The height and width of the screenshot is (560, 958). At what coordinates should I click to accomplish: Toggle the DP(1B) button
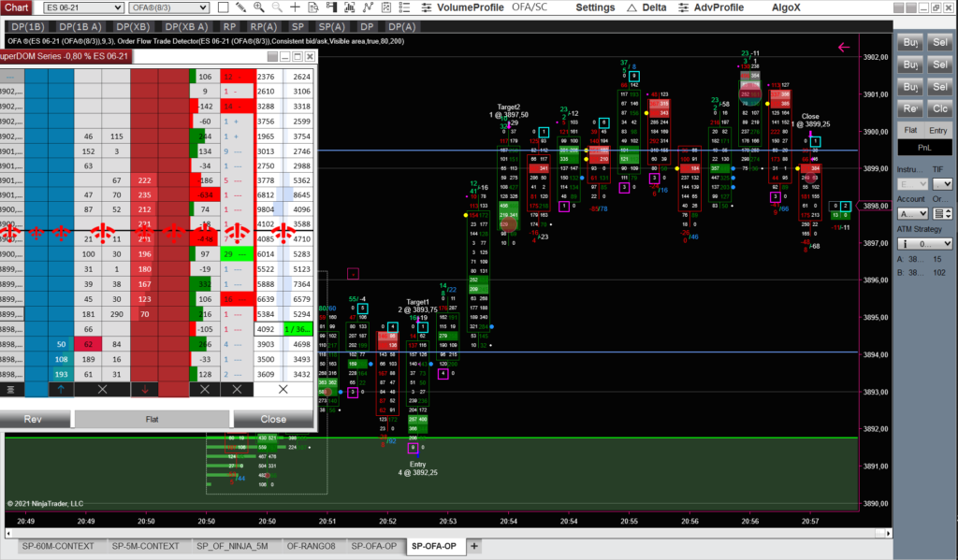28,27
